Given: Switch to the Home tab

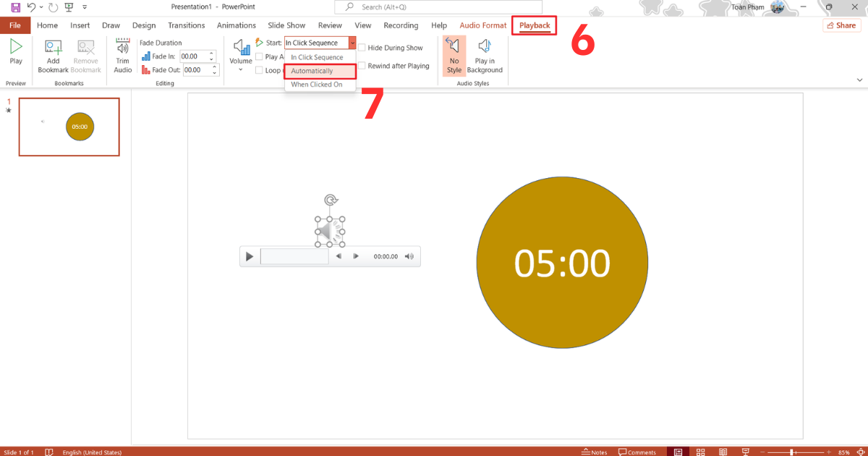Looking at the screenshot, I should coord(47,25).
